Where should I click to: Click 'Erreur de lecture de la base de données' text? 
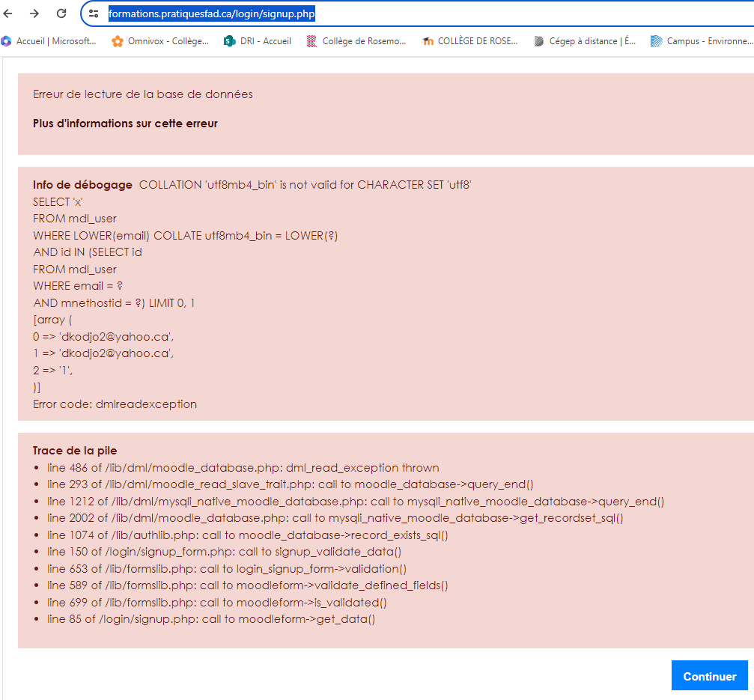(142, 94)
